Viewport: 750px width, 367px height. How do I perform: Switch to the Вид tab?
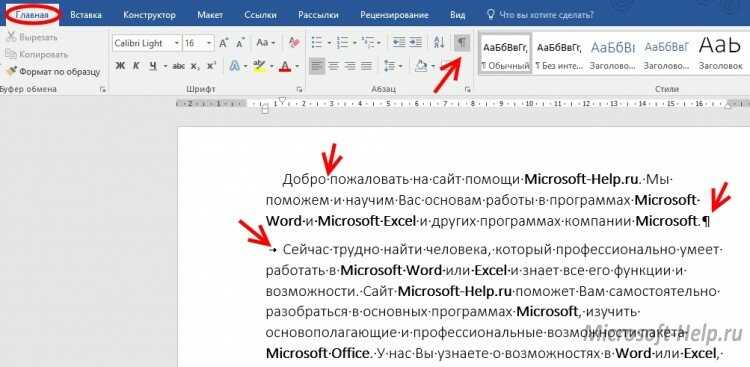(x=457, y=15)
